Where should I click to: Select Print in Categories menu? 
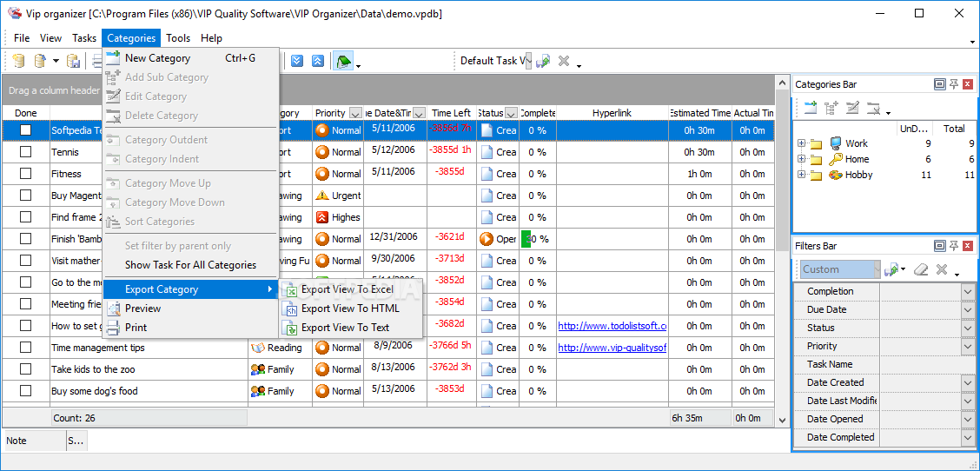tap(190, 327)
